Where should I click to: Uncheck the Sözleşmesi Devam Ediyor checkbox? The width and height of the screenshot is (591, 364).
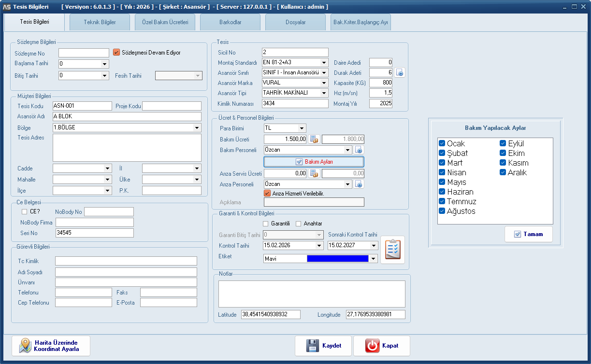click(x=116, y=52)
